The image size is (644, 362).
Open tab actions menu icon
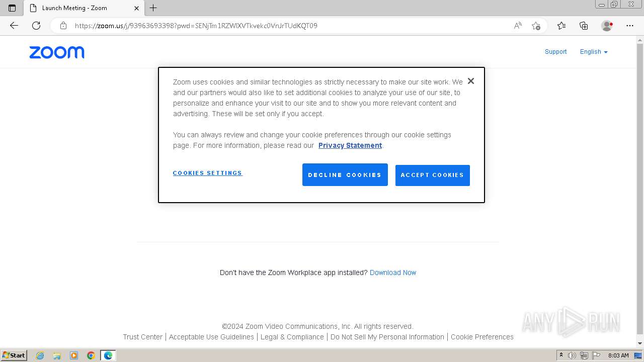point(12,8)
